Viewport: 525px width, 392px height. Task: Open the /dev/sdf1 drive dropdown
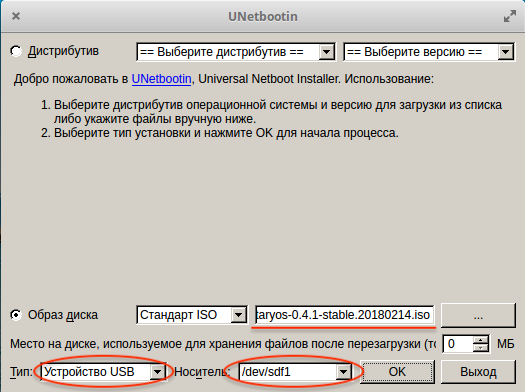(295, 372)
